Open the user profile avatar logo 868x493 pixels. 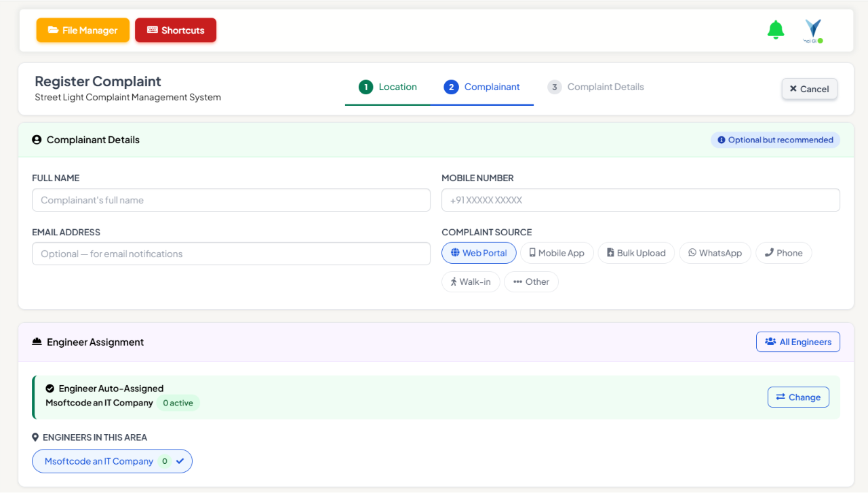812,31
